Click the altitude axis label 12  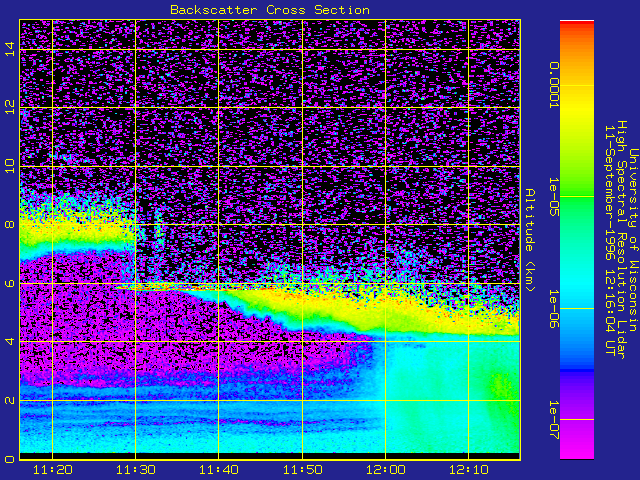pyautogui.click(x=10, y=107)
